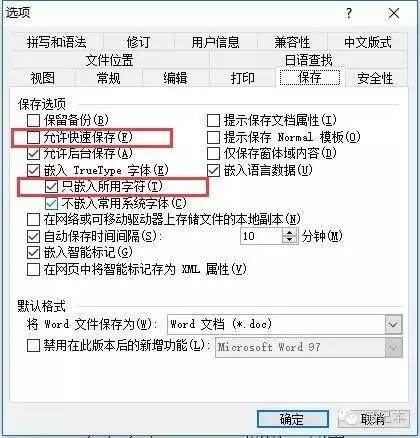Increase auto-save interval with up arrow

tap(289, 233)
